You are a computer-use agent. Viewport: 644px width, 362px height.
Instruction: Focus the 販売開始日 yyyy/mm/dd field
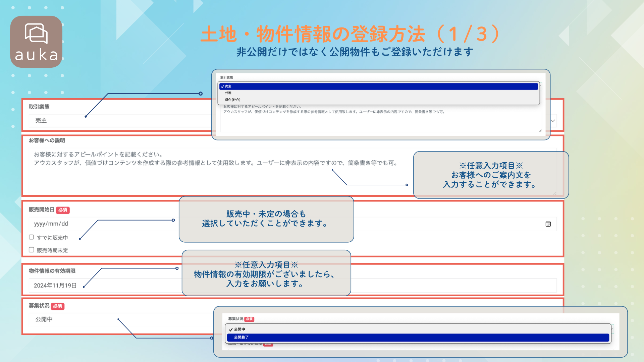tap(104, 224)
